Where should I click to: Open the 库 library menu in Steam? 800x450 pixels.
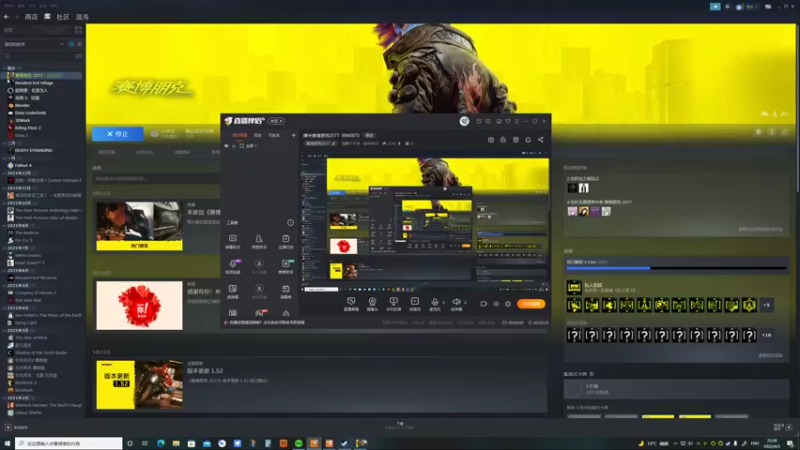pyautogui.click(x=47, y=17)
